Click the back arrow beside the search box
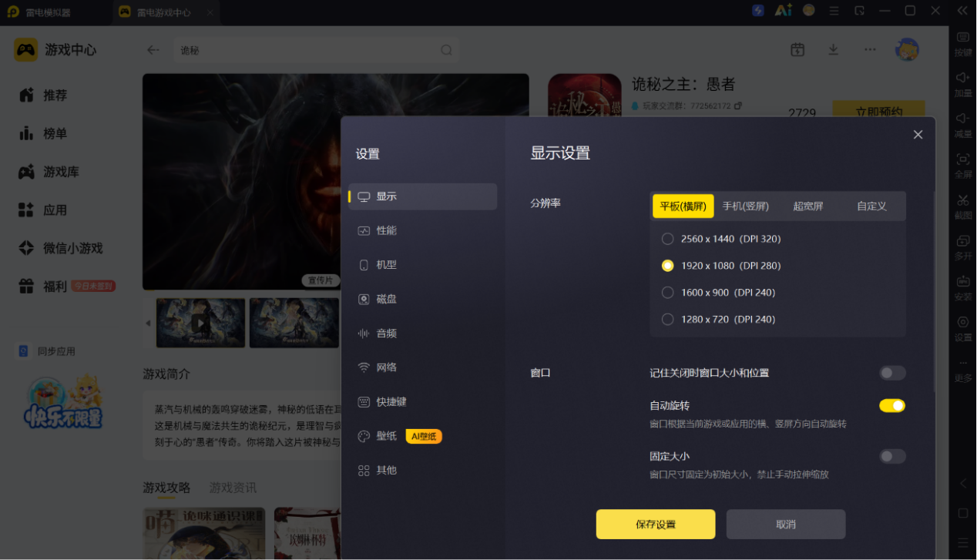 pyautogui.click(x=153, y=50)
